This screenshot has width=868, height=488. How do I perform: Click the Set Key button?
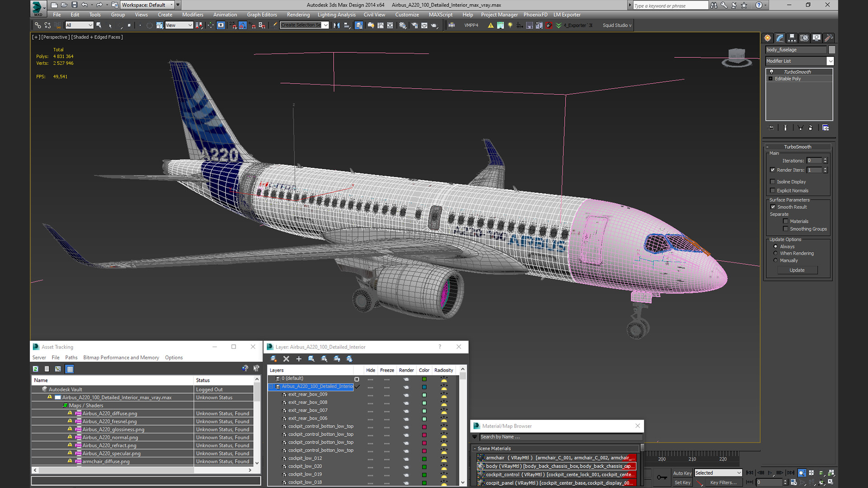coord(682,483)
